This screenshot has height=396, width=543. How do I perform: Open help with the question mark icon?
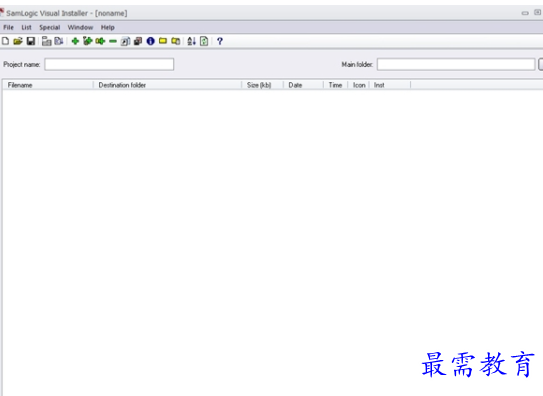[x=220, y=41]
